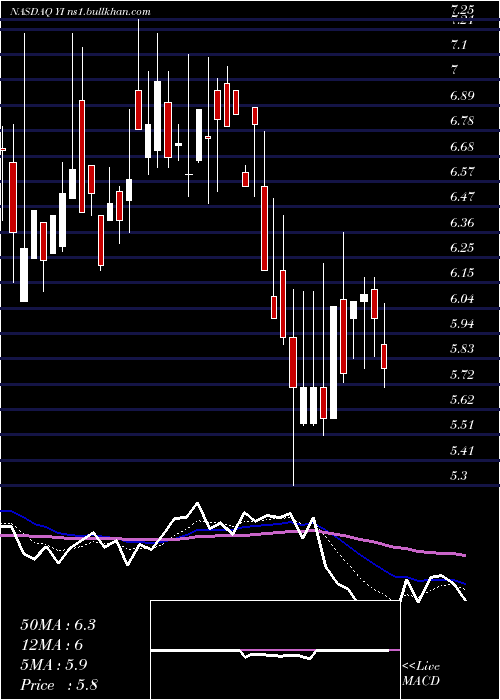The width and height of the screenshot is (500, 700).
Task: Click the 50MA : 6.3 readout
Action: pyautogui.click(x=58, y=625)
